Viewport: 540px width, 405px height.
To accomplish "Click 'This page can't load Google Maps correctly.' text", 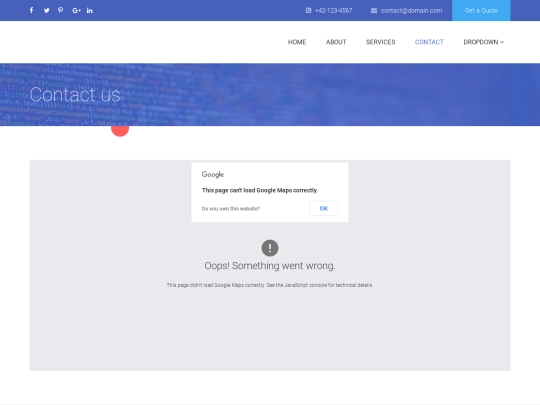I will [260, 190].
